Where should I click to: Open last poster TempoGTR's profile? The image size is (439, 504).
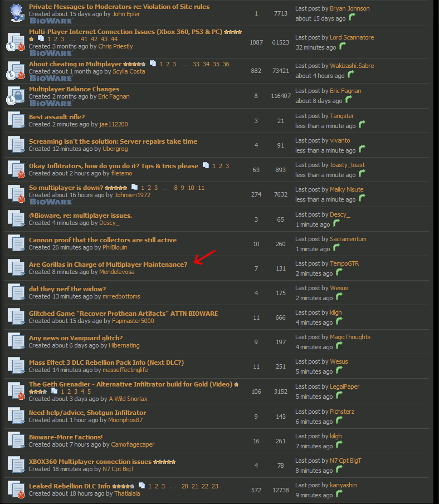[x=345, y=263]
